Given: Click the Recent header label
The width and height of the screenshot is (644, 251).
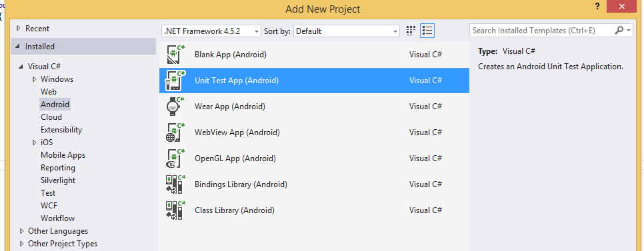Looking at the screenshot, I should click(x=37, y=29).
